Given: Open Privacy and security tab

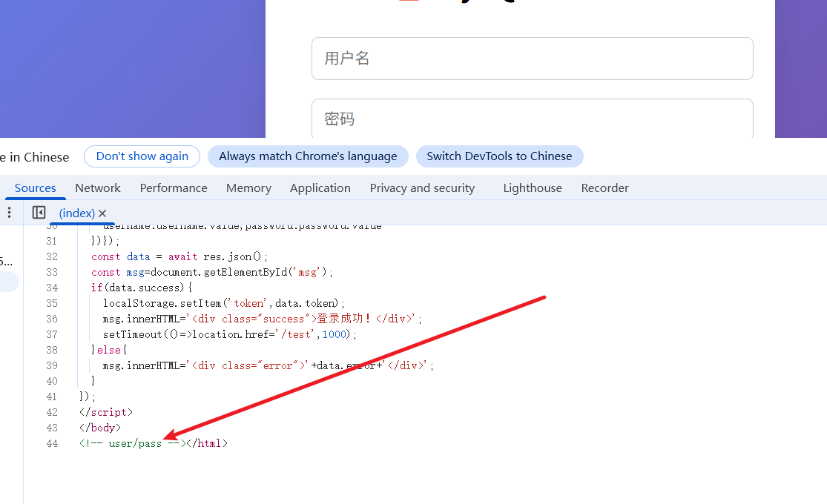Looking at the screenshot, I should coord(422,188).
